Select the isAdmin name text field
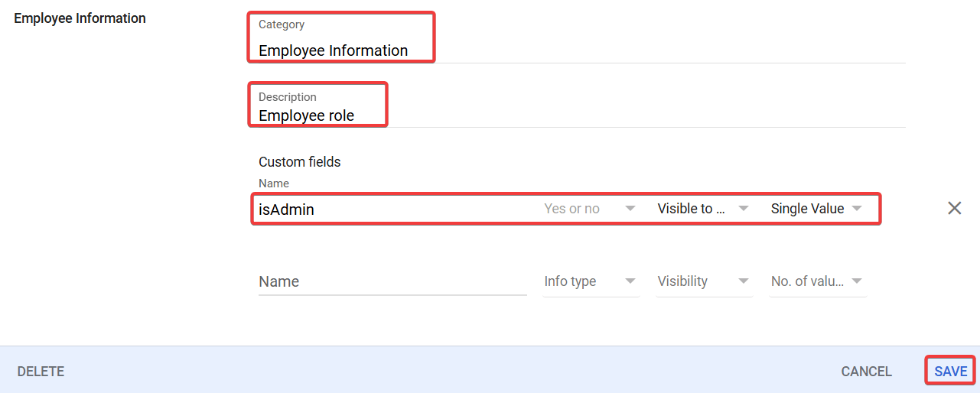Image resolution: width=980 pixels, height=393 pixels. point(392,209)
